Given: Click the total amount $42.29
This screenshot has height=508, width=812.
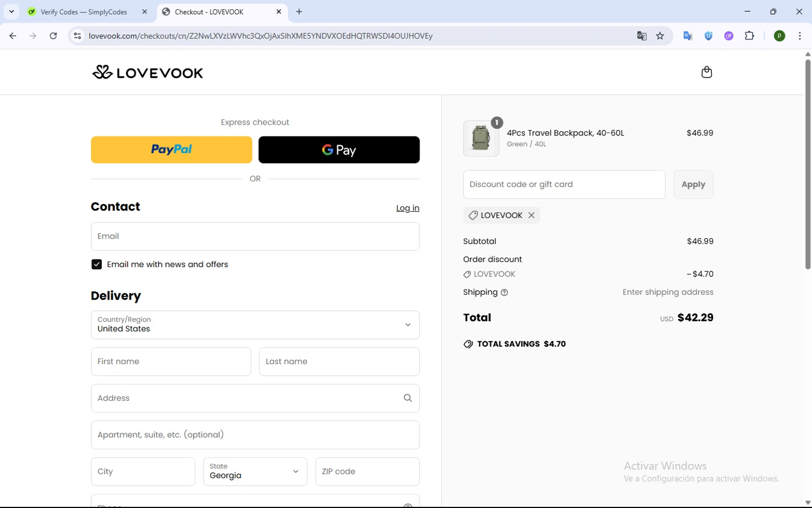Looking at the screenshot, I should pos(695,318).
